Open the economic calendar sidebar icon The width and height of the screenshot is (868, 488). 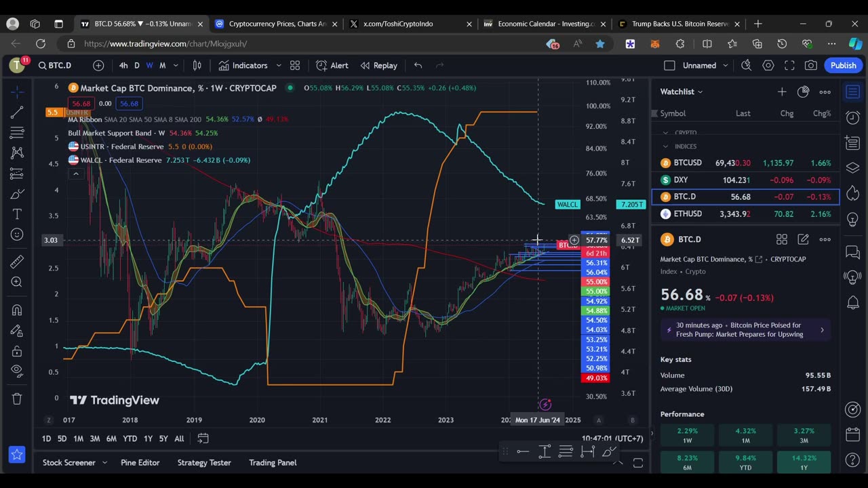pos(852,434)
